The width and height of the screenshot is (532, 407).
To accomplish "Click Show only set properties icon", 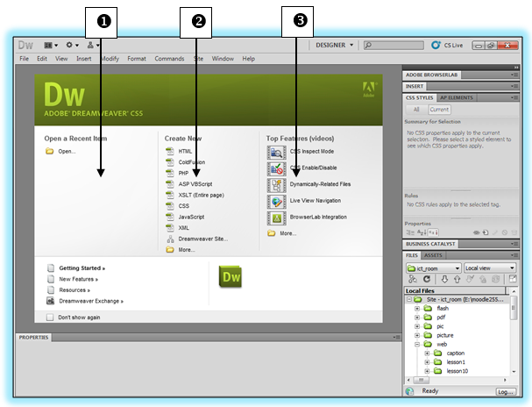I will point(433,232).
